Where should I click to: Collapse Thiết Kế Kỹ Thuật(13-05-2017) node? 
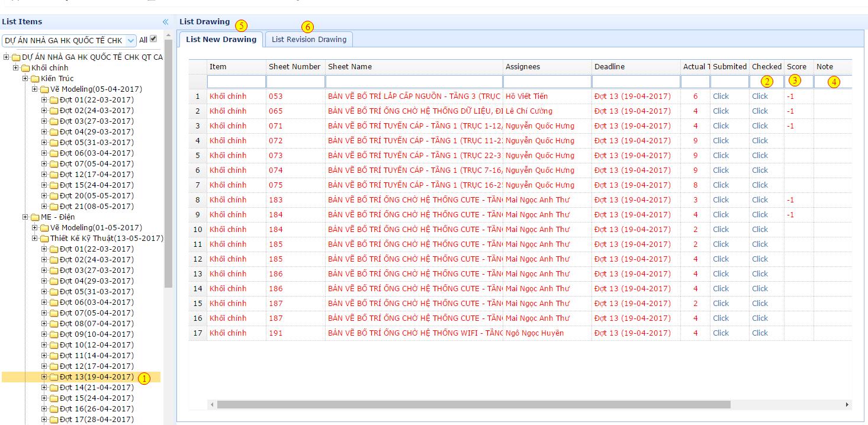pos(35,239)
